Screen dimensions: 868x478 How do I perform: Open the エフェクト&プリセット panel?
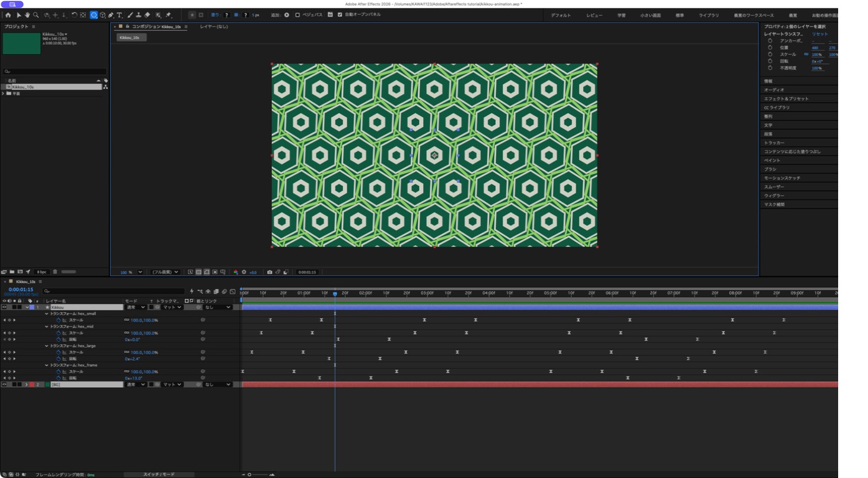[x=786, y=98]
